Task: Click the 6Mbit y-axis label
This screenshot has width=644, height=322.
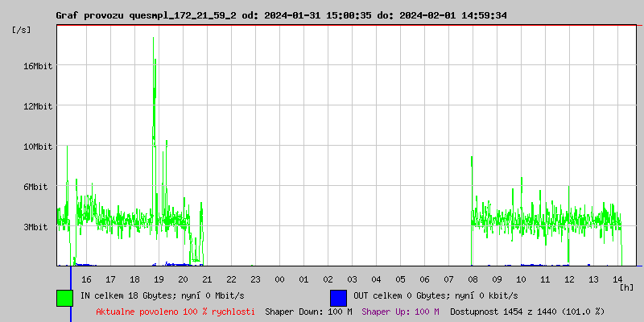Action: [x=35, y=187]
